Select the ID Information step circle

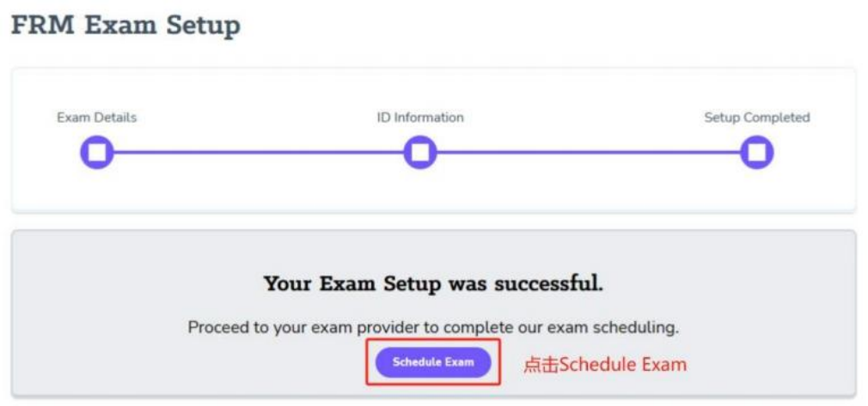pyautogui.click(x=419, y=153)
